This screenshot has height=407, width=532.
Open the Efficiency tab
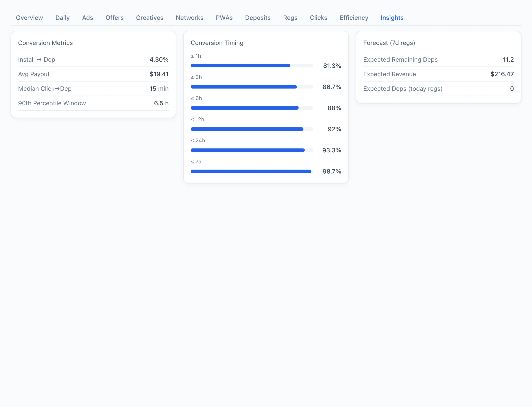tap(354, 18)
